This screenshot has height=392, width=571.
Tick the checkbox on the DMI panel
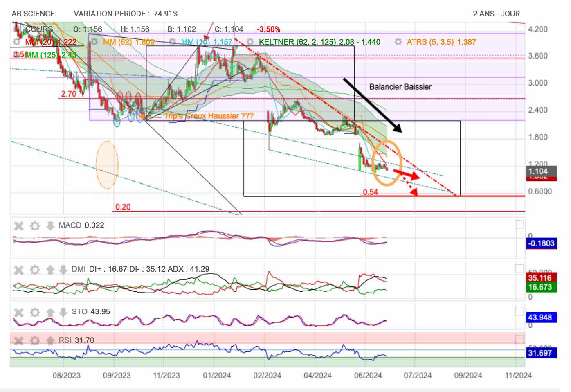point(519,268)
